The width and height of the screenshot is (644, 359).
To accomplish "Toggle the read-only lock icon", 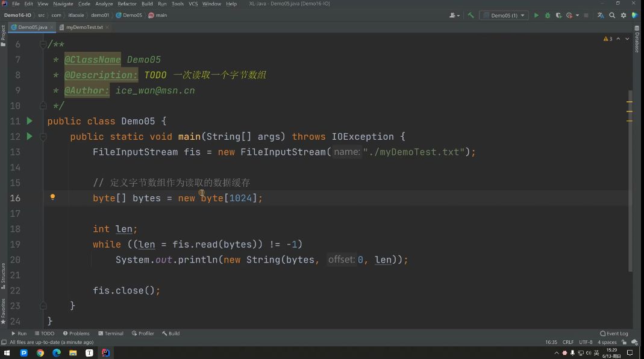I will coord(624,342).
